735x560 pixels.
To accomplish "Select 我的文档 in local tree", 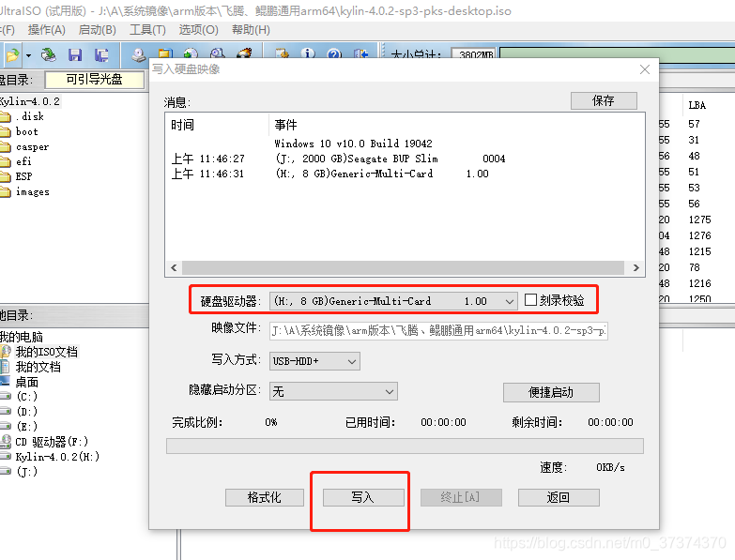I will [x=38, y=367].
